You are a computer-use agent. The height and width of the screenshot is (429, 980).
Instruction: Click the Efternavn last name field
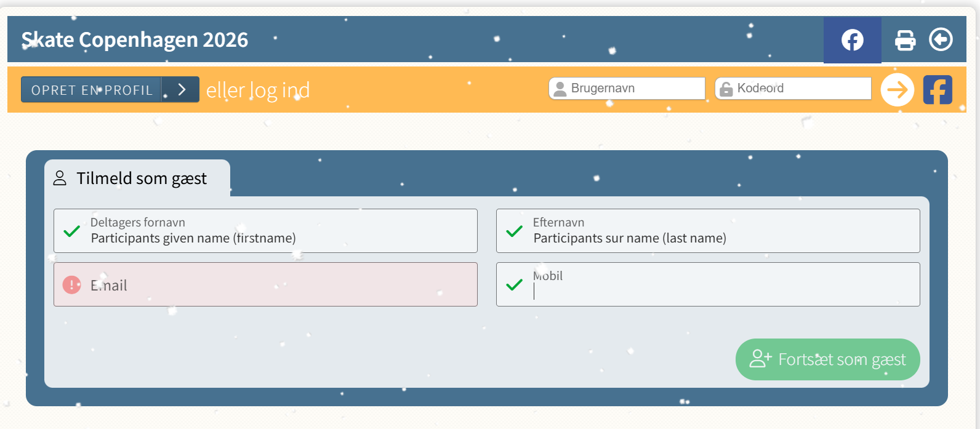click(x=720, y=231)
